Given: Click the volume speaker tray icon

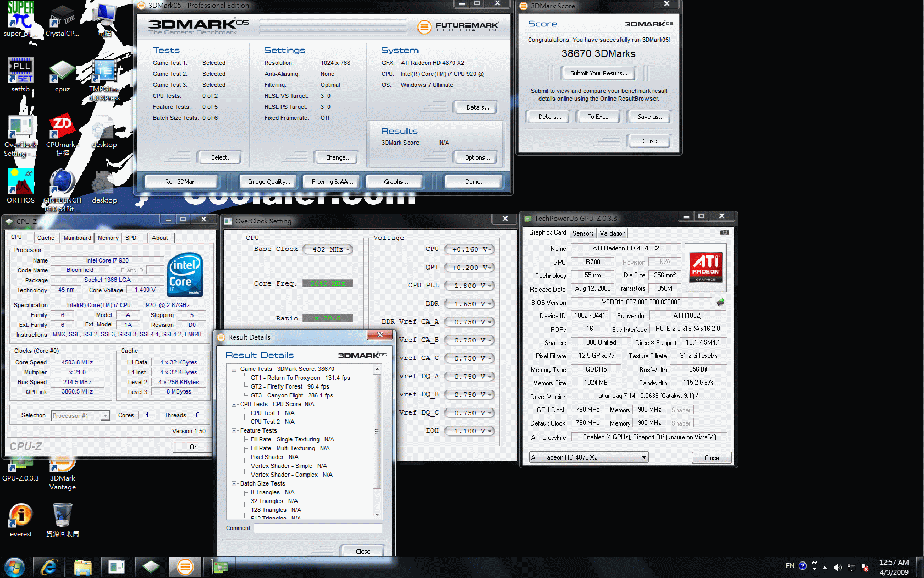Looking at the screenshot, I should [x=838, y=567].
